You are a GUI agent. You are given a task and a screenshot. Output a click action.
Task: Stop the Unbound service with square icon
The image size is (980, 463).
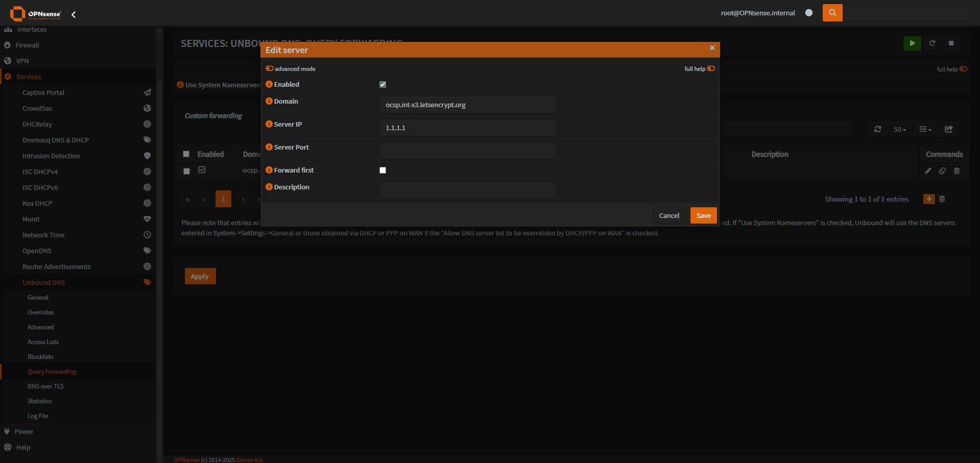pyautogui.click(x=951, y=43)
